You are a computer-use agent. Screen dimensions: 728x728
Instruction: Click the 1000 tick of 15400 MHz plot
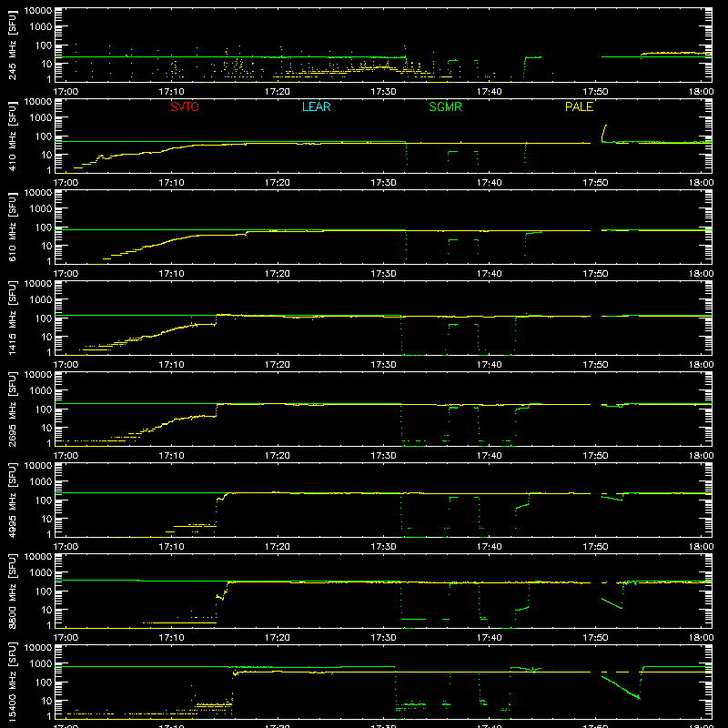click(41, 664)
